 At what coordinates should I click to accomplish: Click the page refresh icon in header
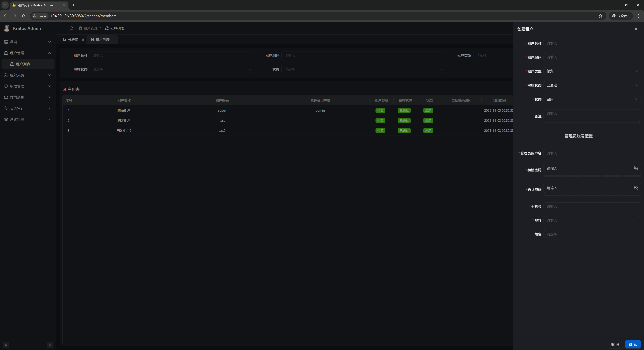tap(71, 28)
